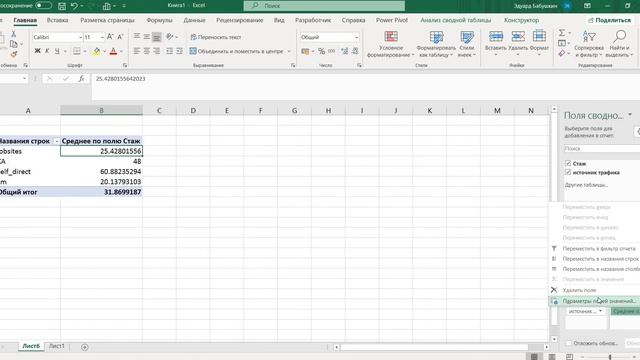Screen dimensions: 640x360
Task: Increase font size with large A icon
Action: tap(110, 37)
